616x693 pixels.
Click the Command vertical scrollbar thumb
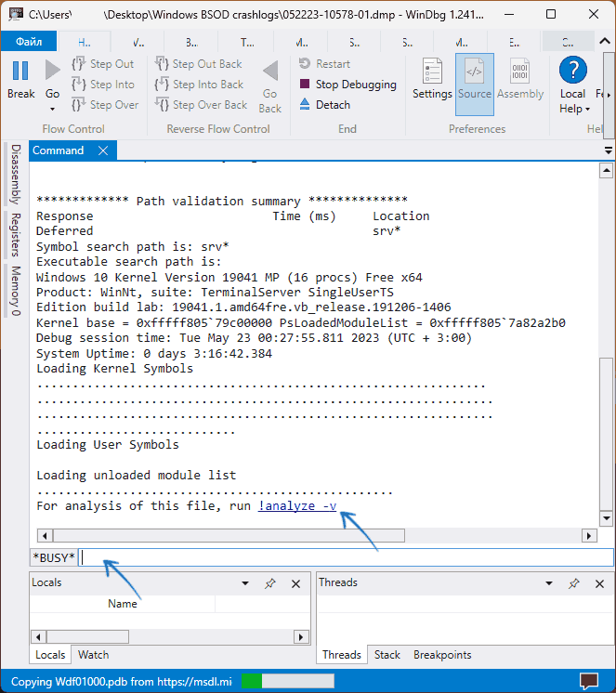[x=606, y=434]
